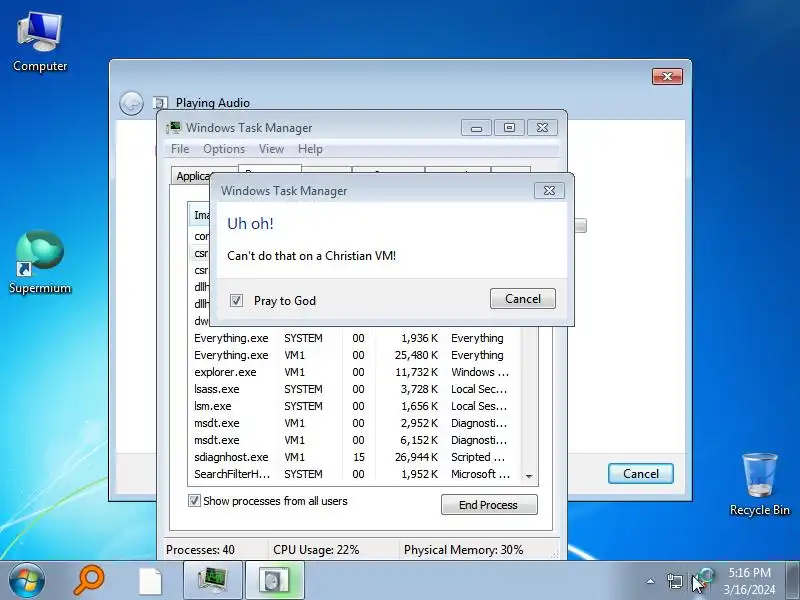The height and width of the screenshot is (600, 800).
Task: Click the back arrow in Playing Audio window
Action: 131,103
